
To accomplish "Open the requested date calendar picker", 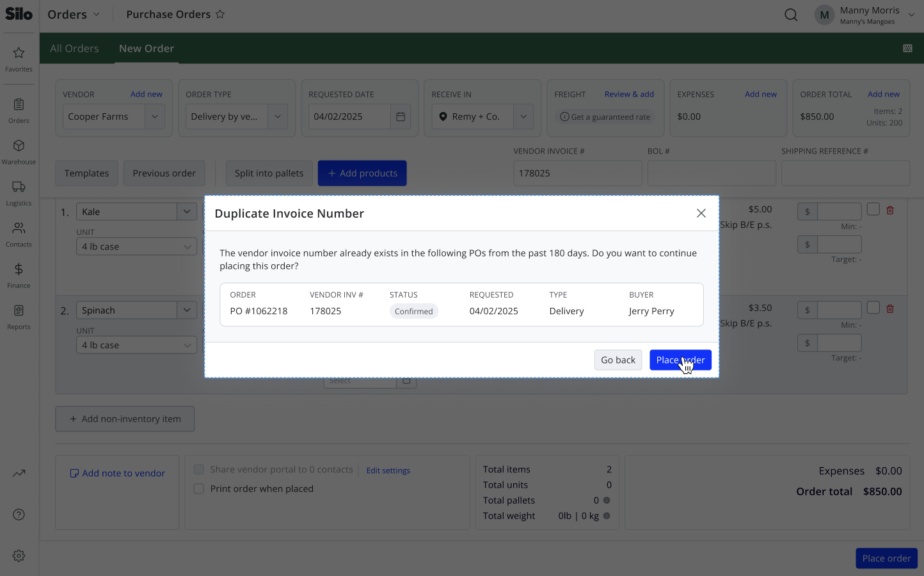I will (401, 116).
